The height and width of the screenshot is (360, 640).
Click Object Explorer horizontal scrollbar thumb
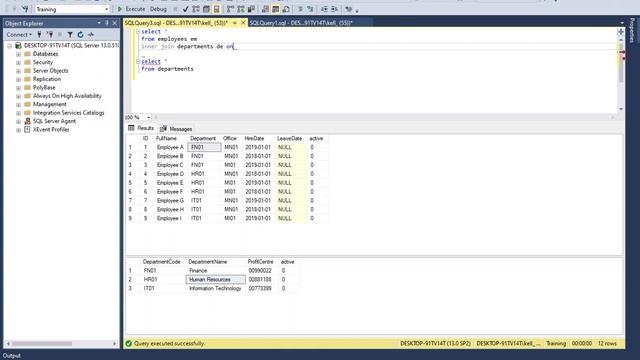[42, 344]
